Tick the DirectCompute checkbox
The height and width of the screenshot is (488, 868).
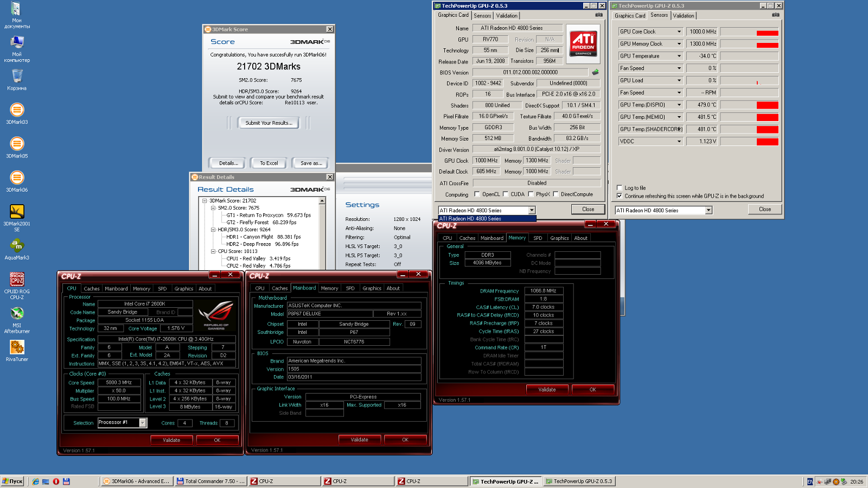click(x=556, y=194)
